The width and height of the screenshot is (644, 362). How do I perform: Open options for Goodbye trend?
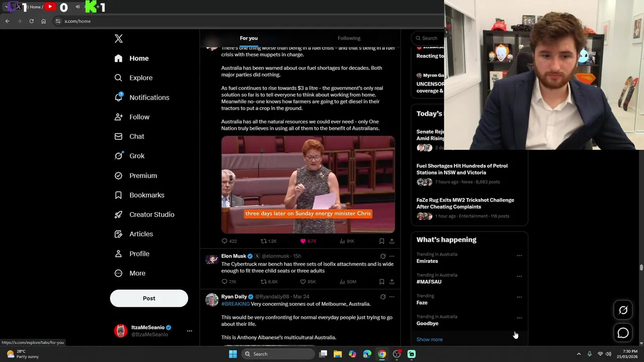[519, 318]
